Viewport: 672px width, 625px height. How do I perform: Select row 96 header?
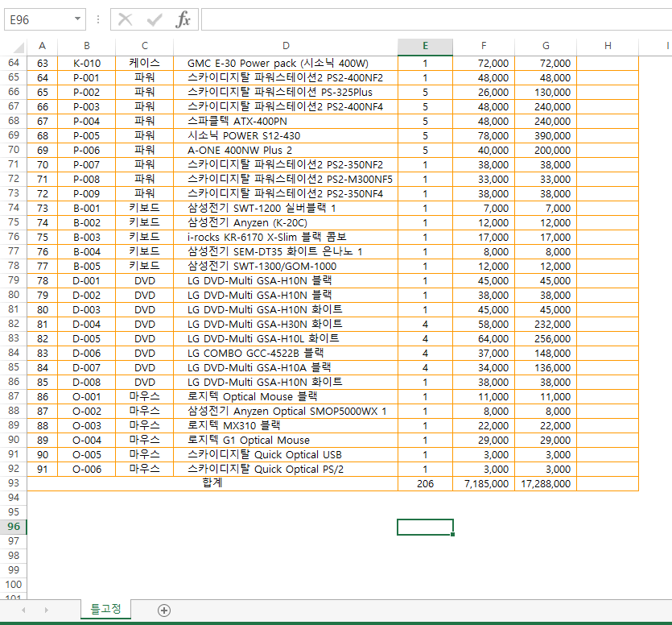tap(14, 527)
